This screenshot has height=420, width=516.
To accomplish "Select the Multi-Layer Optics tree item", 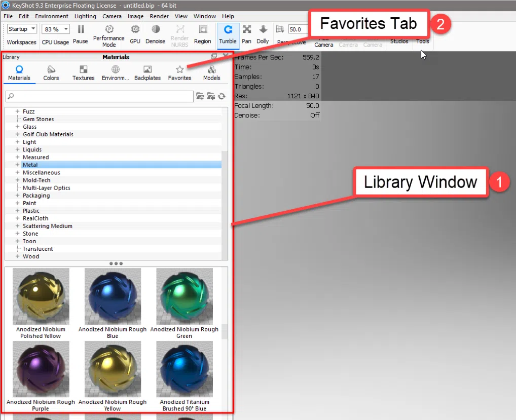I will [x=47, y=188].
